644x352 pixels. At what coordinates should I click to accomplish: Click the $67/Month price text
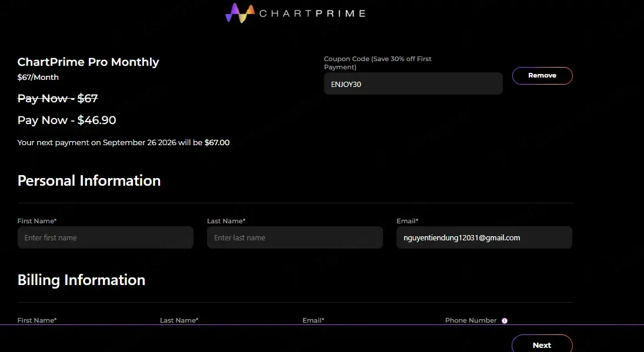pos(38,77)
